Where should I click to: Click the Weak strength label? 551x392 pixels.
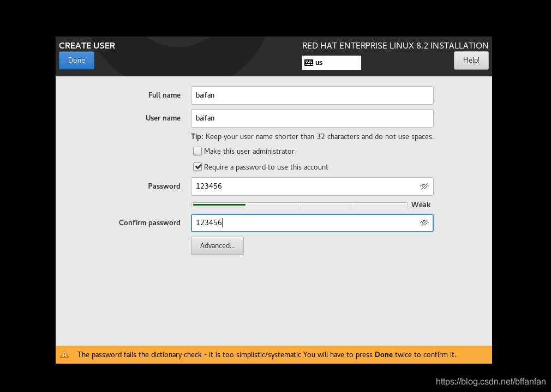[x=421, y=204]
